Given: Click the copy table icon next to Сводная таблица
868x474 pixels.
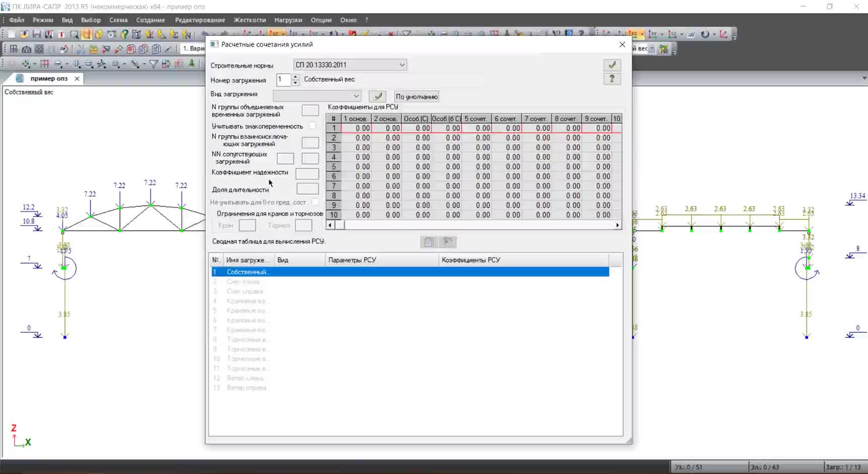Looking at the screenshot, I should coord(429,242).
